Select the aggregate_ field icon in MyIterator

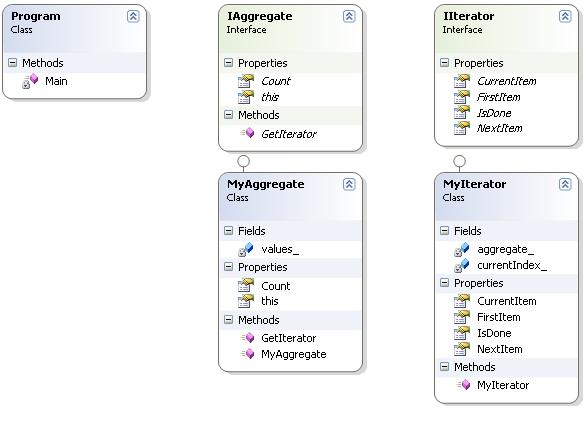click(462, 249)
